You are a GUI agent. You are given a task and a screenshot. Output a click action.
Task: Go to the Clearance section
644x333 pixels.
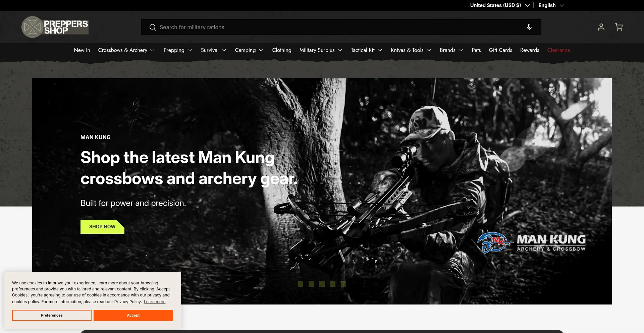pos(558,50)
